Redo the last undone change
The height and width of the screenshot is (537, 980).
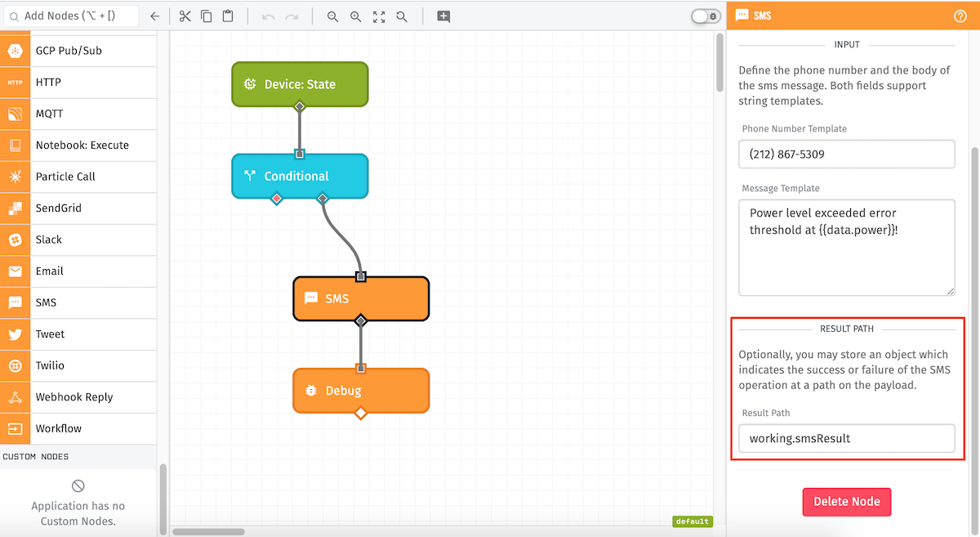[292, 16]
